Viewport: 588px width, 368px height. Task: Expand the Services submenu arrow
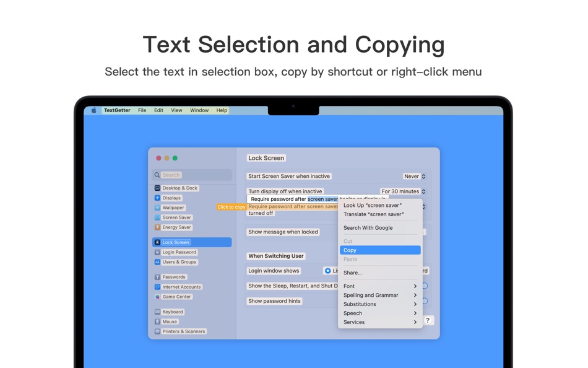415,322
